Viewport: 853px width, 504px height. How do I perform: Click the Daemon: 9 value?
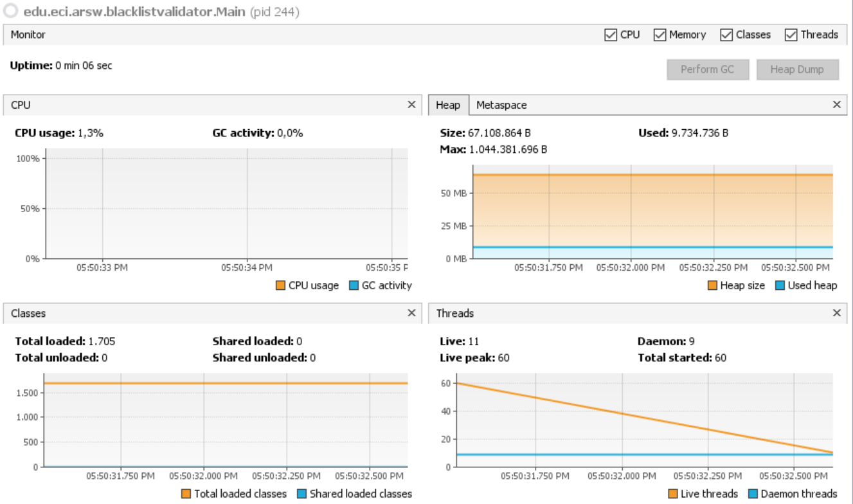pos(666,341)
